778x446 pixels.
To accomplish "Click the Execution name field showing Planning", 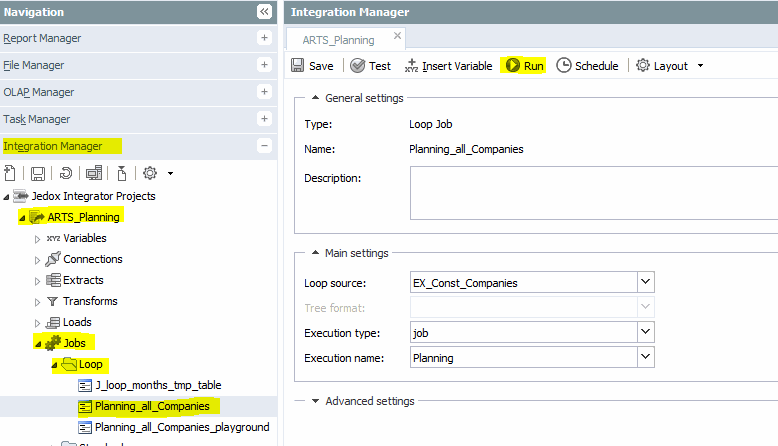I will tap(524, 357).
